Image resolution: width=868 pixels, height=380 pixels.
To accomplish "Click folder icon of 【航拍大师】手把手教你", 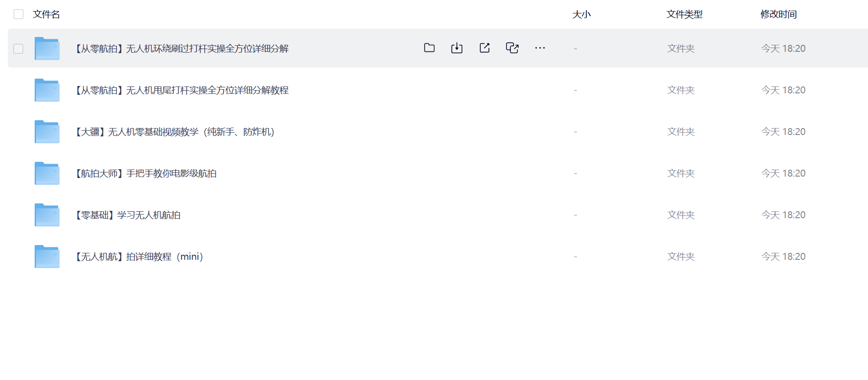I will click(47, 173).
